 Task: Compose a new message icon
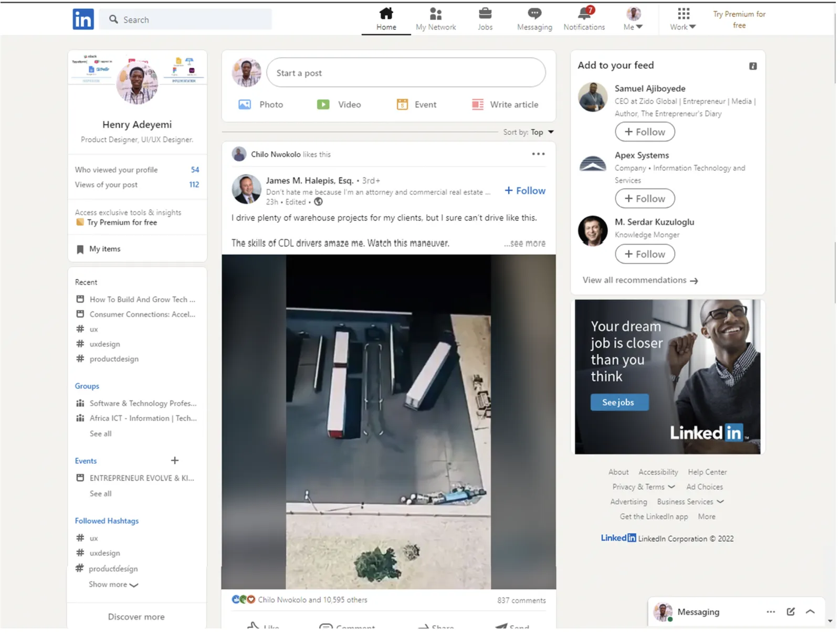click(791, 611)
